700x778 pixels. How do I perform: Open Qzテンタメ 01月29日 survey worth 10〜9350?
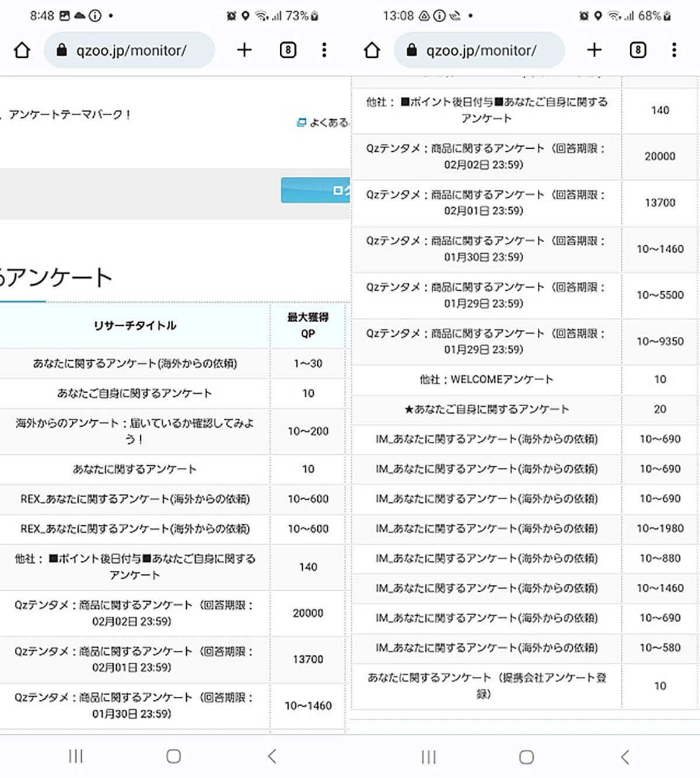[x=487, y=341]
